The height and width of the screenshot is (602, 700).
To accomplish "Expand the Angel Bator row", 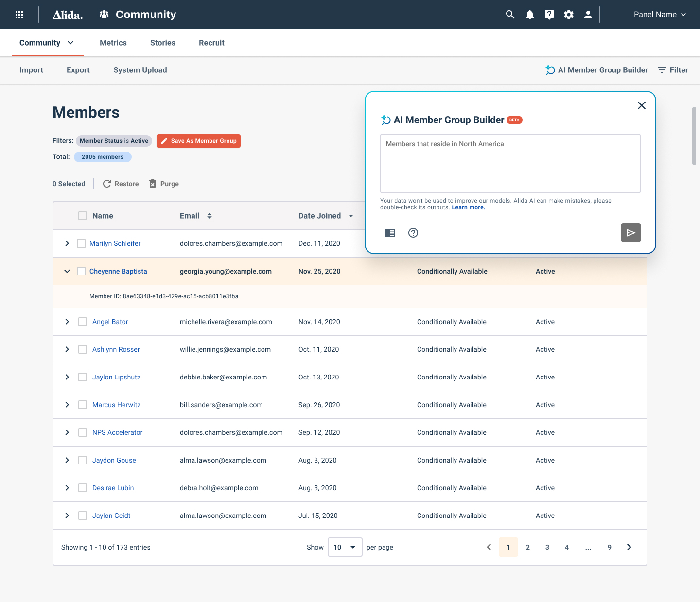I will click(67, 322).
